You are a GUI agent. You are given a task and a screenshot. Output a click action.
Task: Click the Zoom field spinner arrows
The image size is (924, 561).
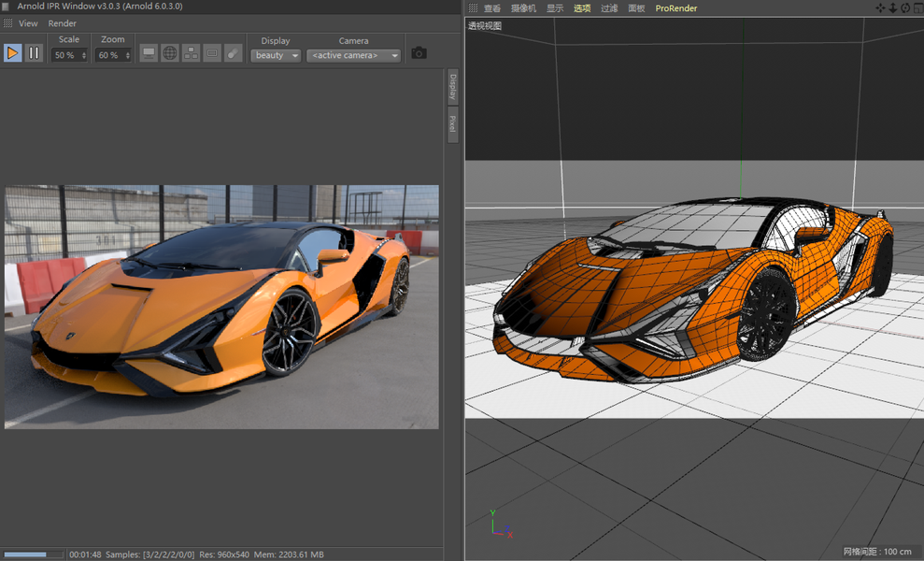[127, 55]
